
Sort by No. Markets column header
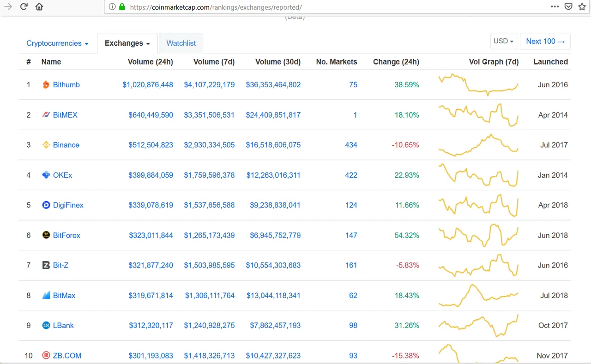[x=337, y=62]
